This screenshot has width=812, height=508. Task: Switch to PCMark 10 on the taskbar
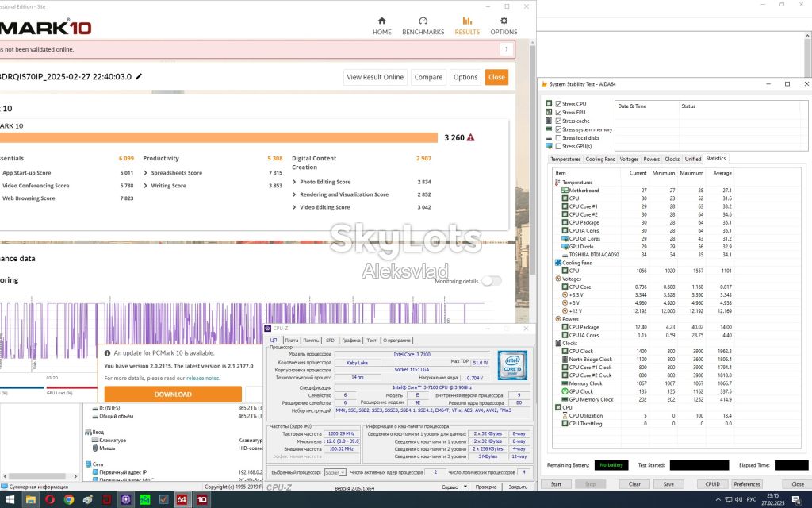click(x=201, y=500)
